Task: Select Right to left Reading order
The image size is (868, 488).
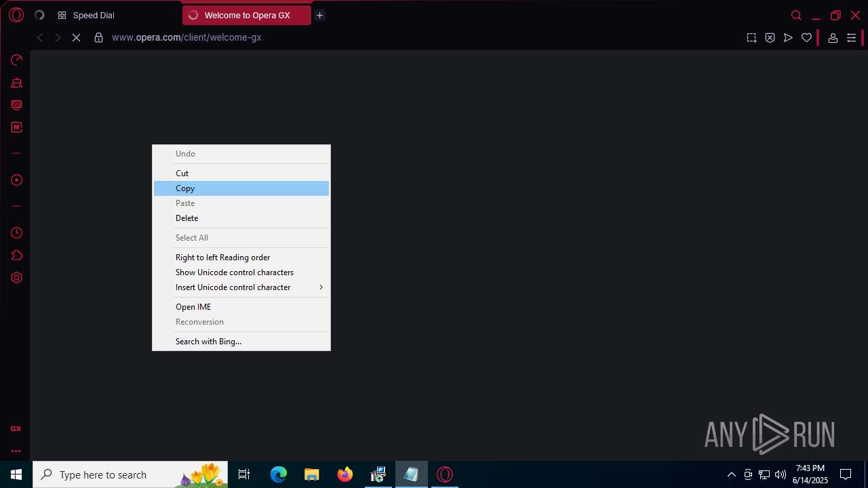Action: point(241,258)
